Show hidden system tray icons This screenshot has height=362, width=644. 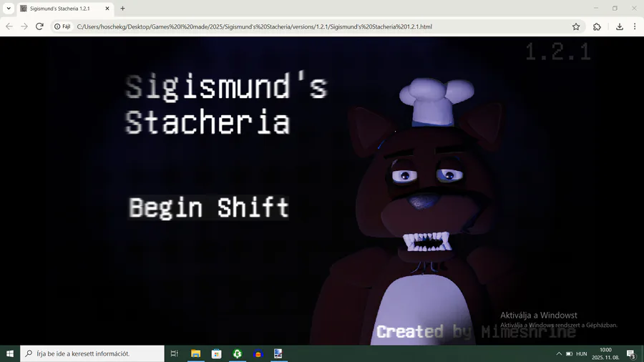tap(559, 353)
